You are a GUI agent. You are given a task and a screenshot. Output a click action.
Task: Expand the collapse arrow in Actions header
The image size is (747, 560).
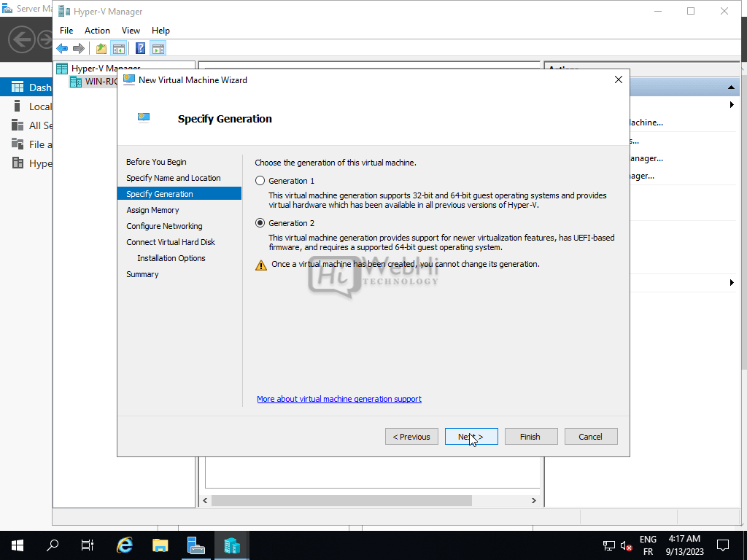point(731,87)
